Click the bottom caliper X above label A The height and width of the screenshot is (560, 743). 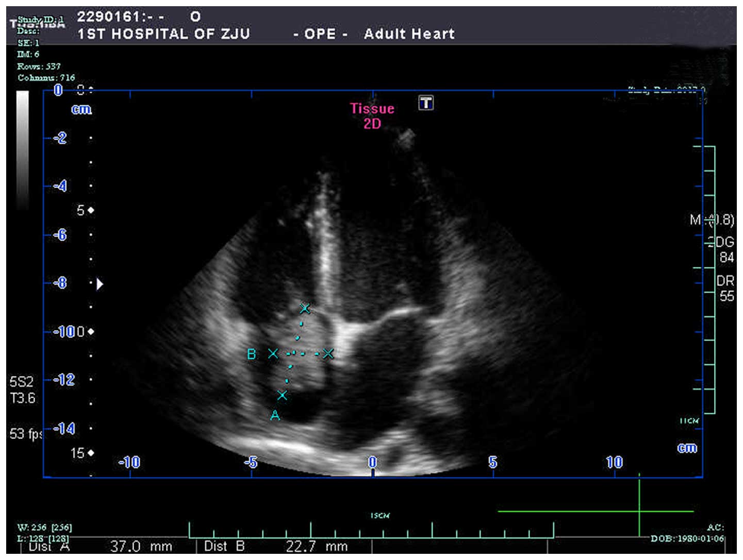282,395
